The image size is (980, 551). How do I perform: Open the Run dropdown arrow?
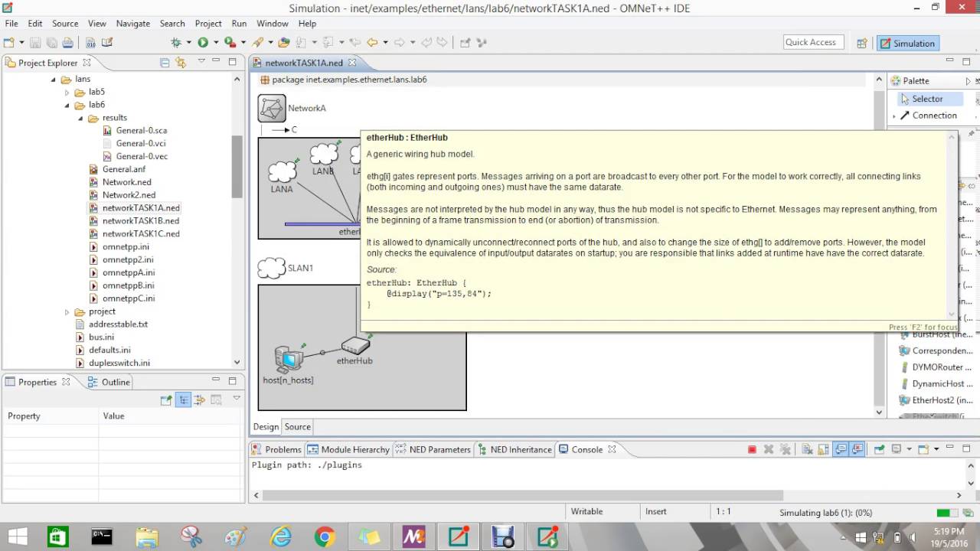tap(215, 43)
